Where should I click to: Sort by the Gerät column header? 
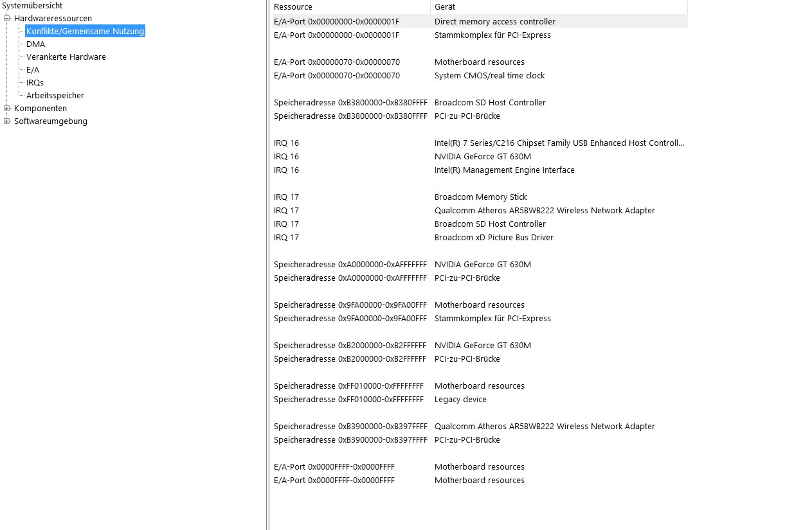click(x=559, y=7)
